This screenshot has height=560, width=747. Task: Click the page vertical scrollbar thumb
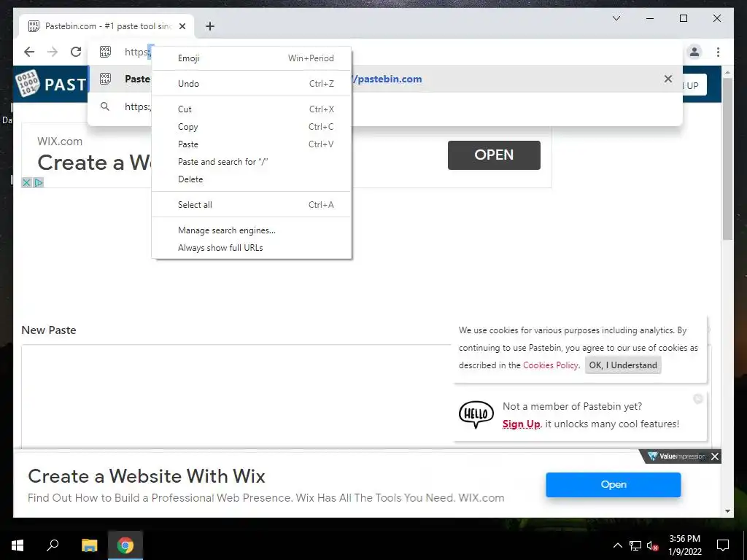point(727,160)
